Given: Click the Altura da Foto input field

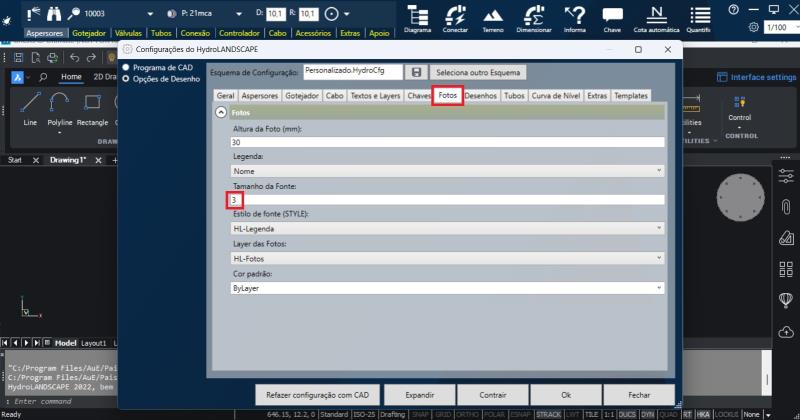Looking at the screenshot, I should click(446, 143).
